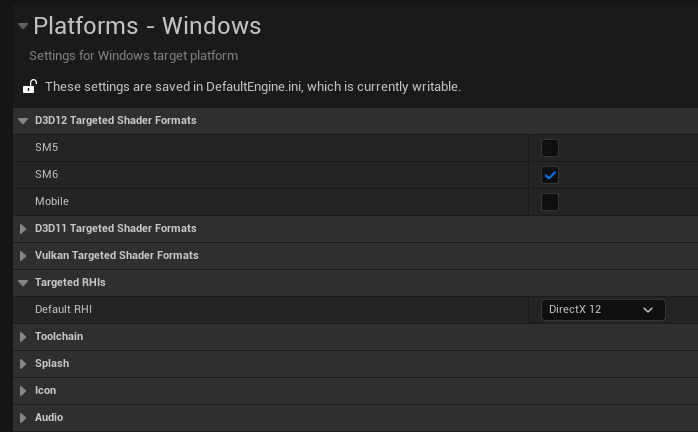Expand D3D11 Targeted Shader Formats arrow
Viewport: 698px width, 432px height.
tap(24, 229)
